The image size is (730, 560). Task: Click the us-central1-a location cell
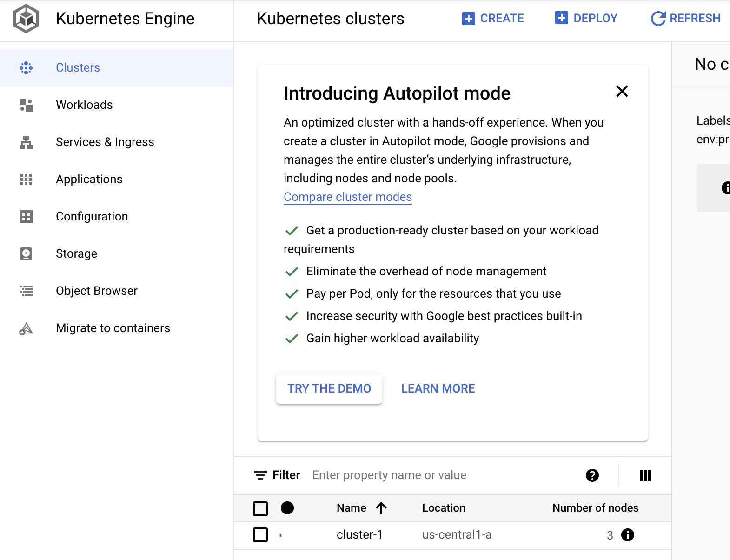tap(457, 535)
